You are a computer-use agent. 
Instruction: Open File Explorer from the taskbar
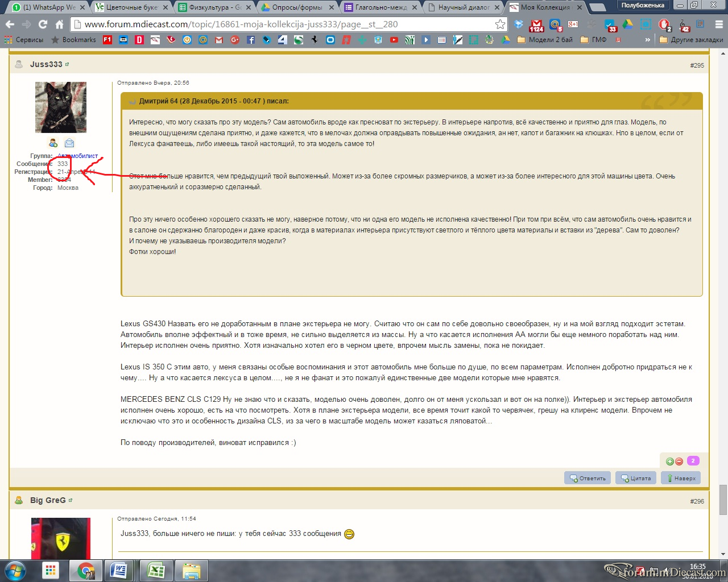coord(192,570)
